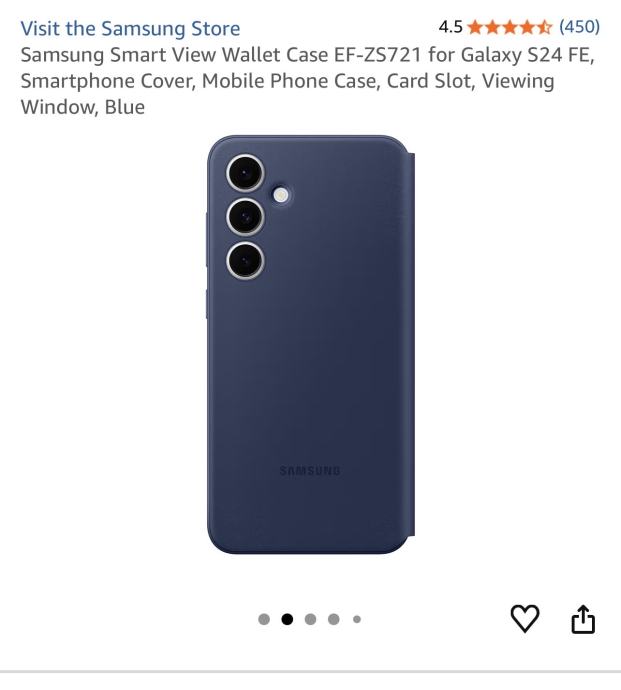Open the navy blue case product image
The width and height of the screenshot is (621, 690).
point(311,345)
